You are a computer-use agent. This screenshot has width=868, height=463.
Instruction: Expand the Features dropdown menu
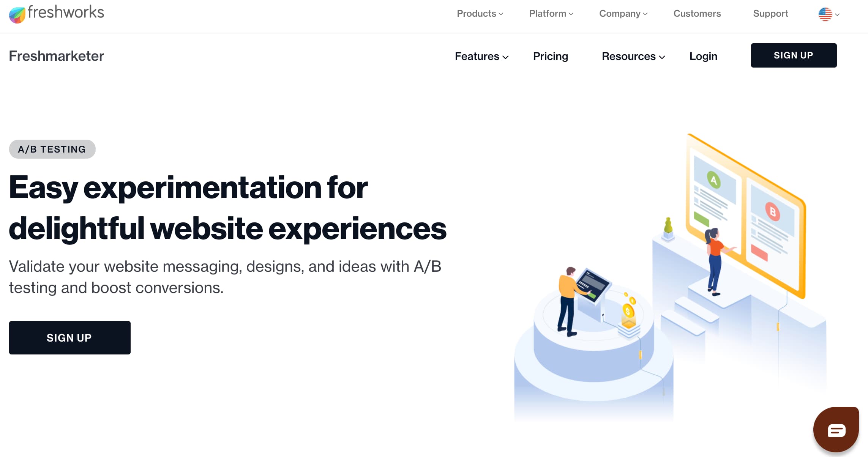pos(481,56)
